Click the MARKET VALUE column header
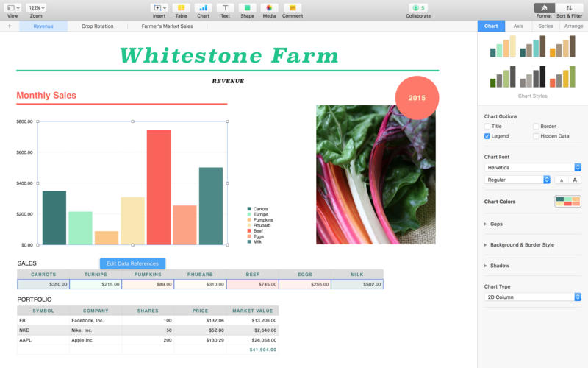 pos(253,311)
